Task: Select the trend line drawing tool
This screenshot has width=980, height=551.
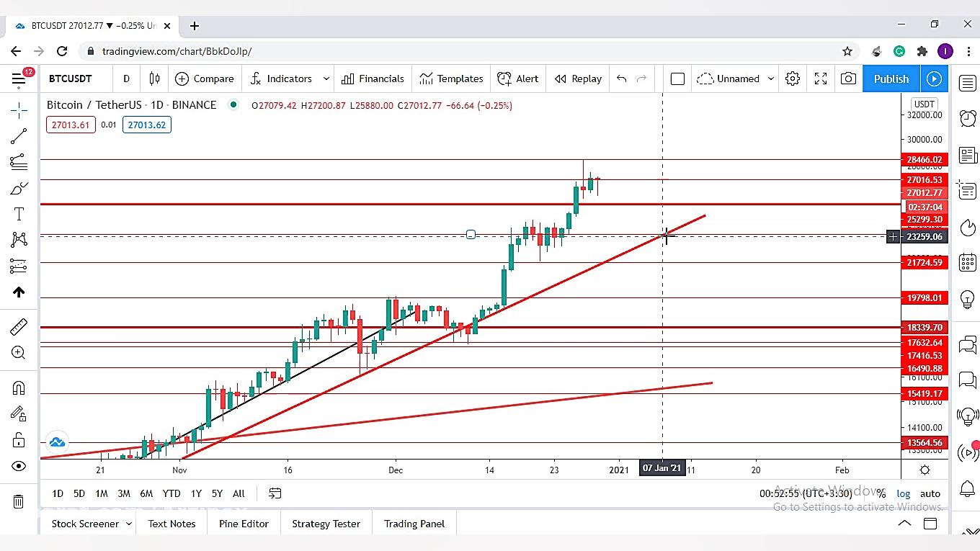Action: click(x=19, y=136)
